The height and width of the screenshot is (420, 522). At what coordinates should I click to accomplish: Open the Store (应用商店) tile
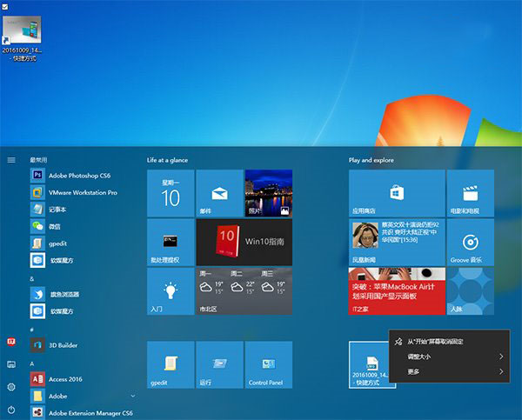397,193
